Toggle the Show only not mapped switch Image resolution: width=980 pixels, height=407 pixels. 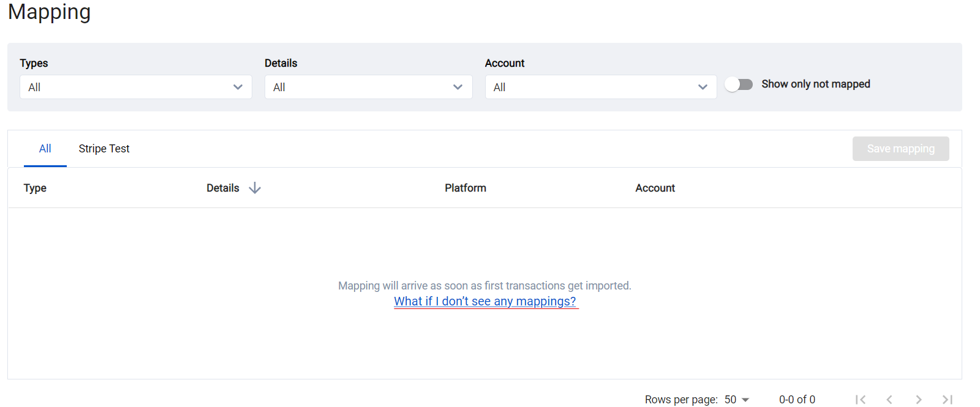point(739,84)
